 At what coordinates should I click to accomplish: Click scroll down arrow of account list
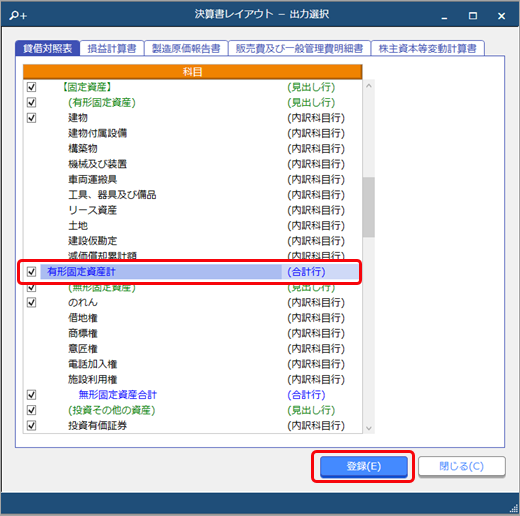(369, 428)
